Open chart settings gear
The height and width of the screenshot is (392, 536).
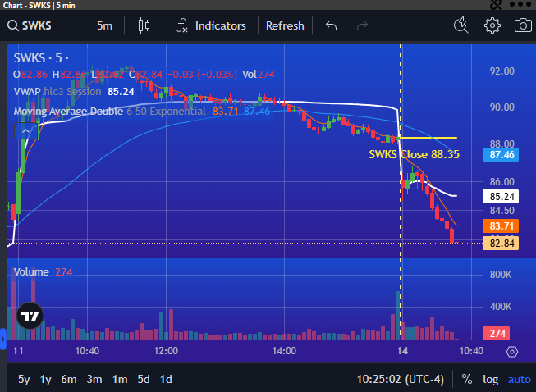point(492,25)
